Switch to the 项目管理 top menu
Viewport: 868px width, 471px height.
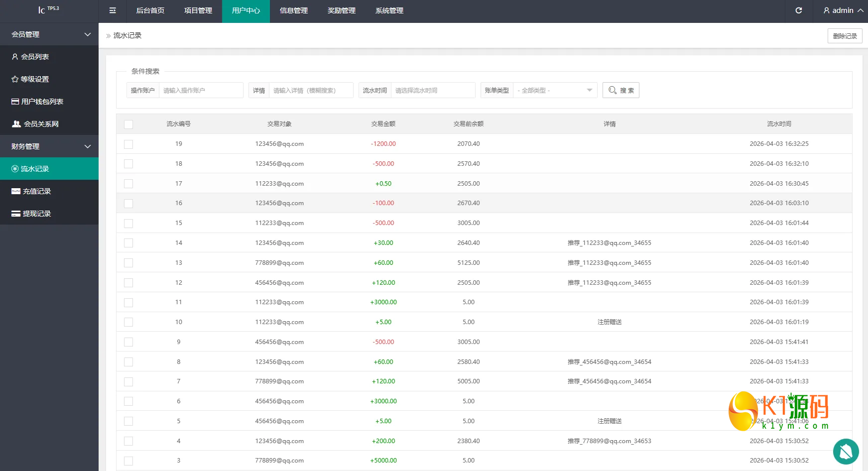tap(198, 10)
